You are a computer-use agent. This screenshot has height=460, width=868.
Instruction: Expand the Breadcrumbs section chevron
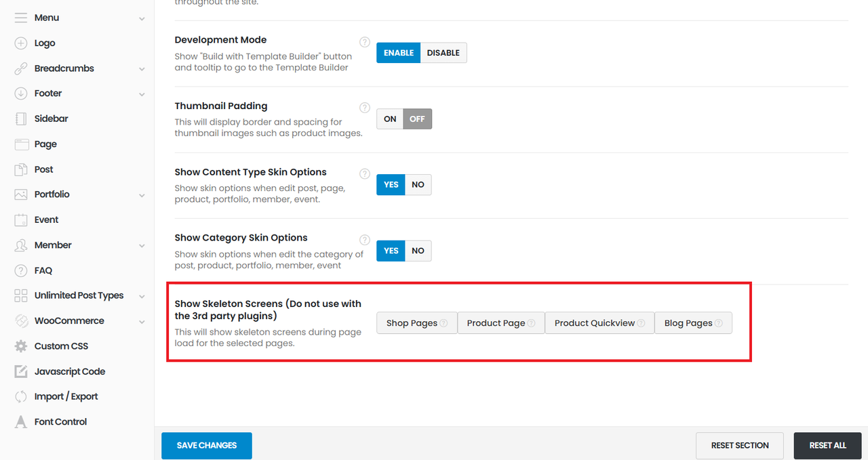(142, 69)
